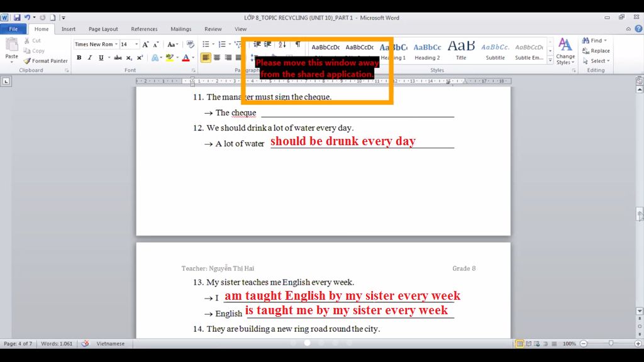644x362 pixels.
Task: Open the Clipboard pane launcher
Action: 67,70
